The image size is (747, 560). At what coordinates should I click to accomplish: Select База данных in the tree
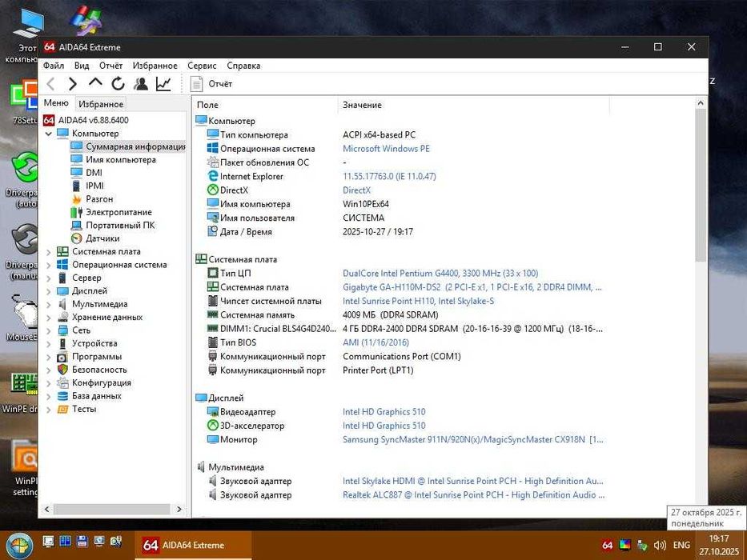point(96,396)
